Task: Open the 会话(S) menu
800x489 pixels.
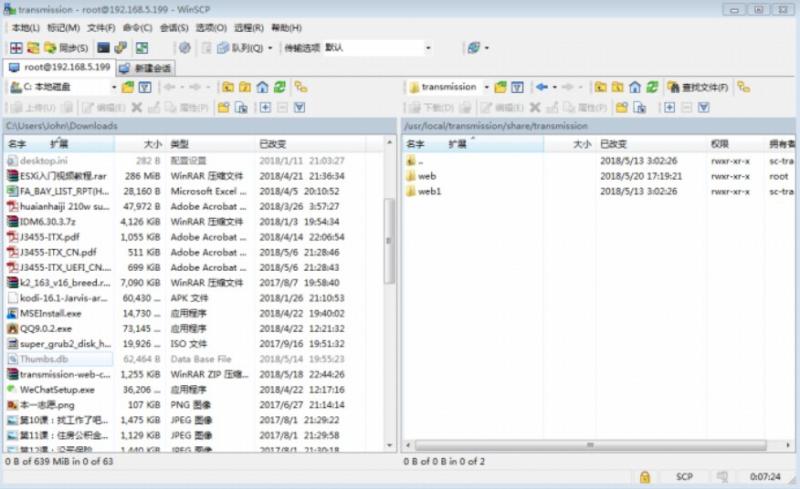Action: pos(174,28)
